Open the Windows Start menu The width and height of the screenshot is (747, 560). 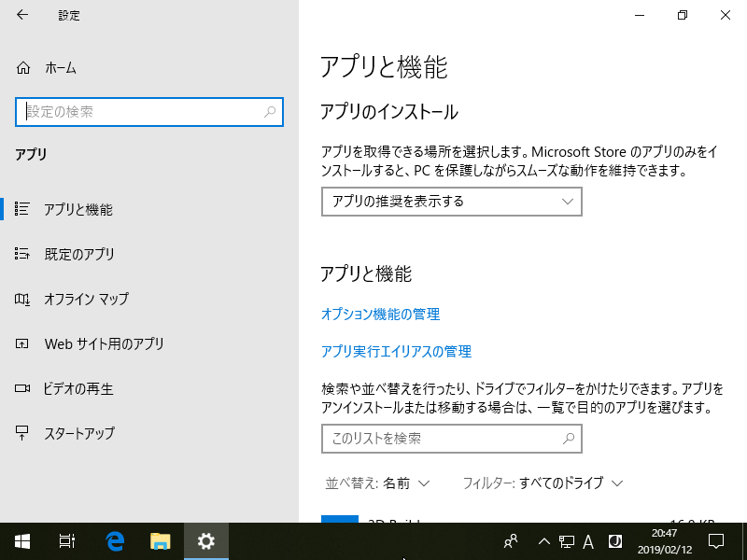click(x=21, y=541)
